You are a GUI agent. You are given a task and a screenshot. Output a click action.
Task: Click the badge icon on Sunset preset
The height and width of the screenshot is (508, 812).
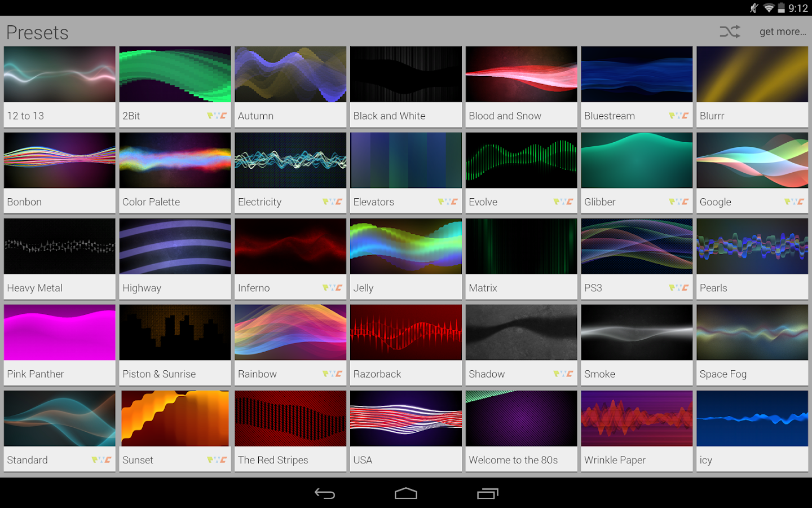[x=217, y=460]
